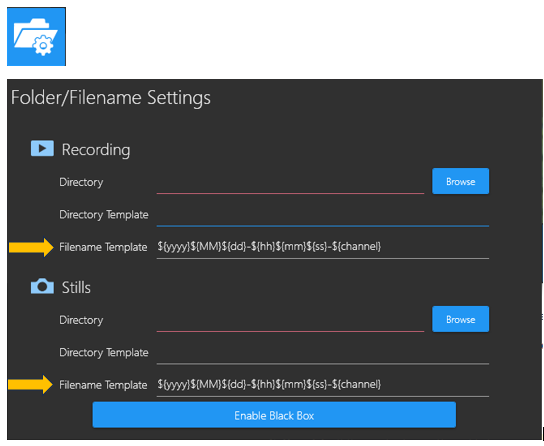Click the Stills Filename Template label
The height and width of the screenshot is (446, 544).
coord(103,385)
